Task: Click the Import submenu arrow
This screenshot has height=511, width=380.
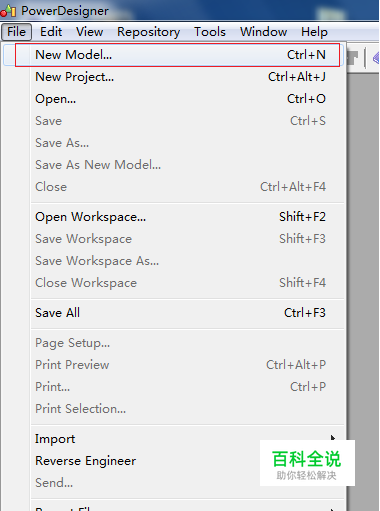Action: [333, 438]
